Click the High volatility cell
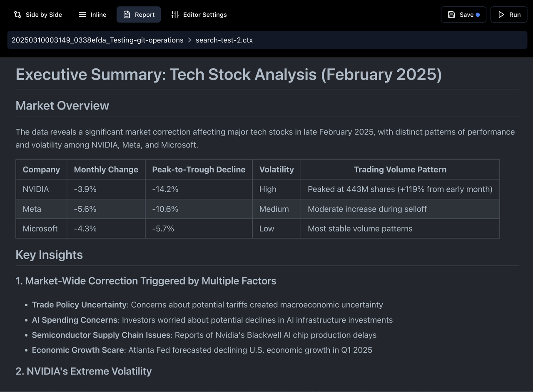This screenshot has height=392, width=533. pyautogui.click(x=276, y=189)
